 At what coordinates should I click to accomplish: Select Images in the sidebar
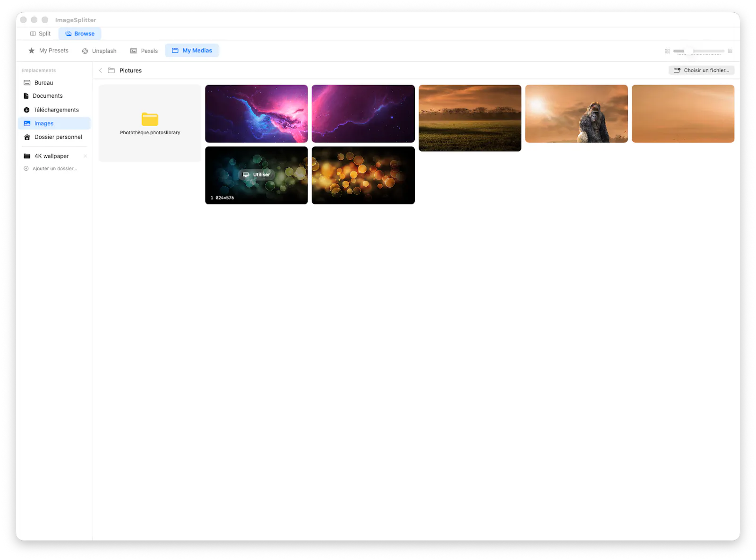point(54,123)
